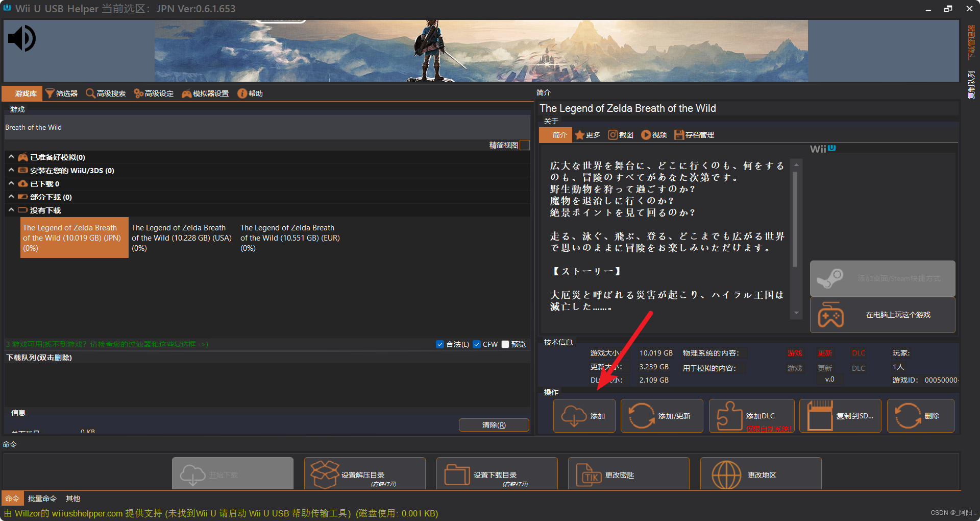Click the 添加/更新 add update button
This screenshot has width=980, height=521.
[x=662, y=416]
